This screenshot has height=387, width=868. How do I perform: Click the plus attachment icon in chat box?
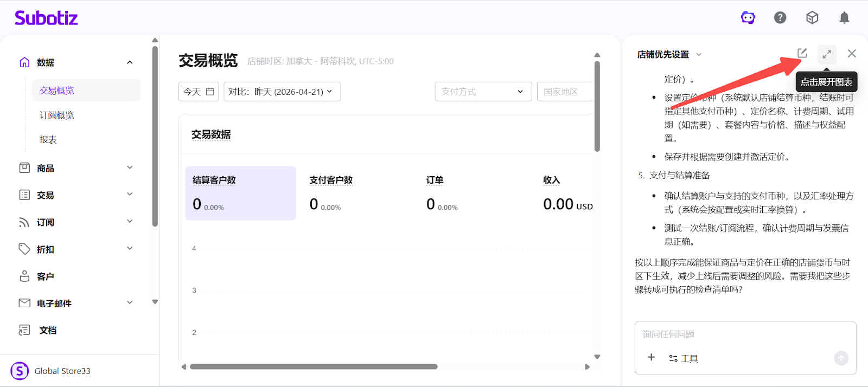click(652, 357)
